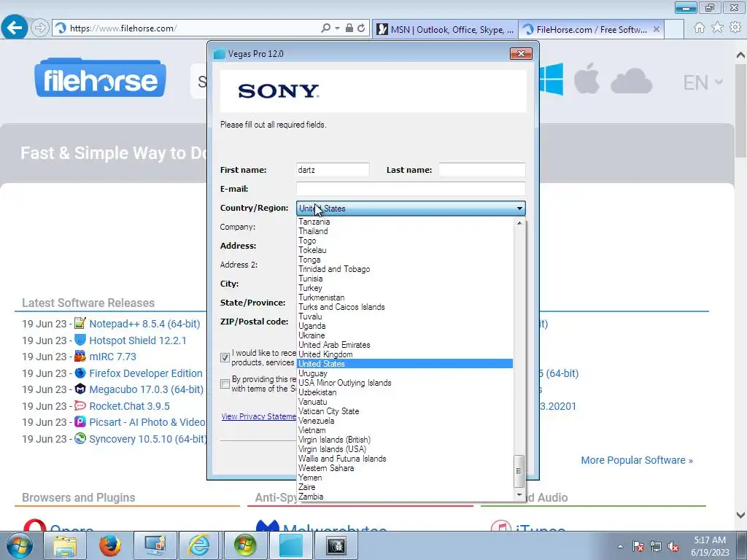The image size is (747, 560).
Task: Click the network tray icon
Action: [x=656, y=546]
